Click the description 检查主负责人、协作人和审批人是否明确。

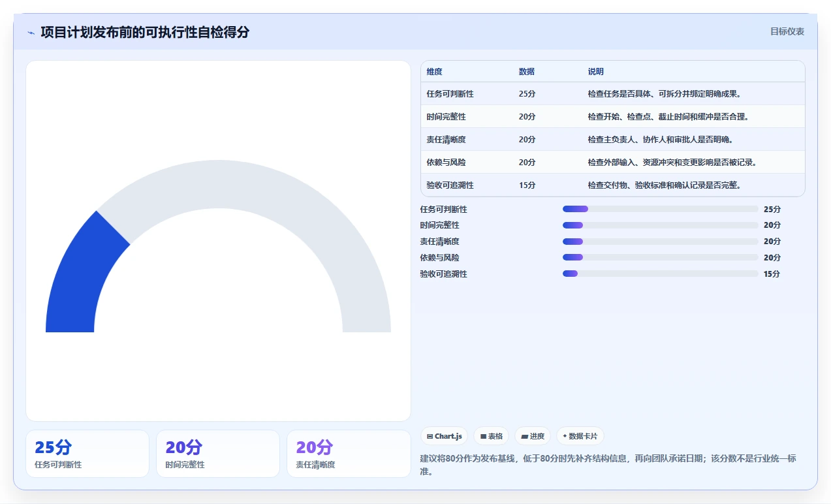tap(661, 140)
